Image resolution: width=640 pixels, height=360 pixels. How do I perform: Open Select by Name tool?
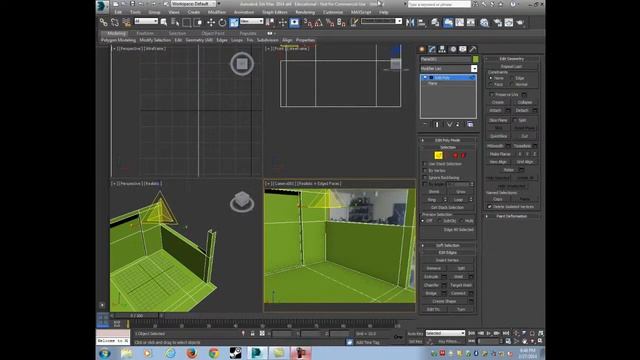175,22
